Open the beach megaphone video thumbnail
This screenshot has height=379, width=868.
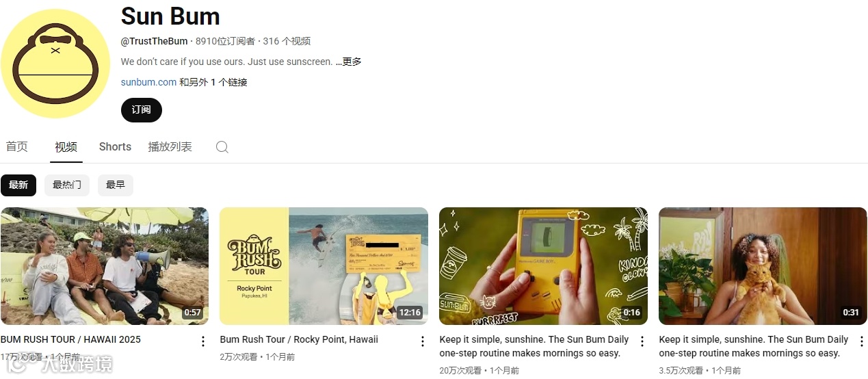[105, 266]
